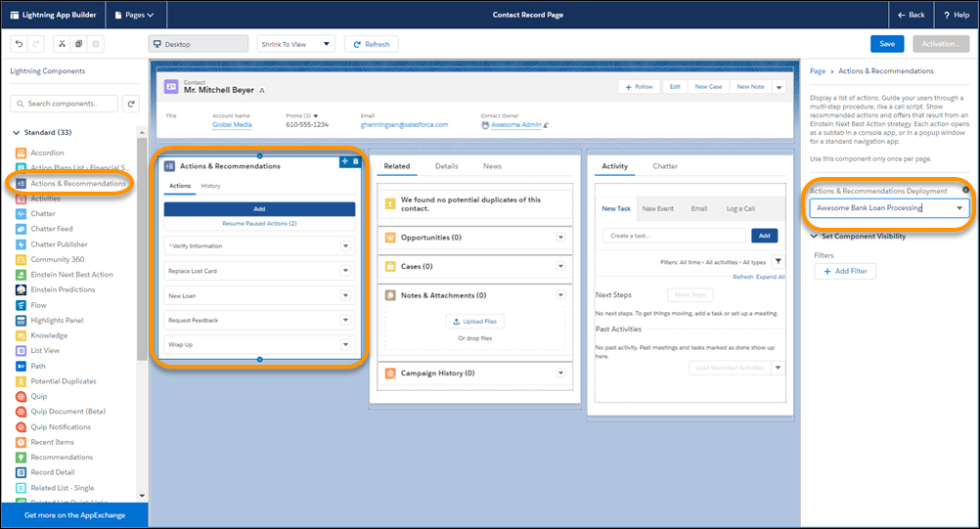Click Get more on the AppExchange

pyautogui.click(x=74, y=515)
